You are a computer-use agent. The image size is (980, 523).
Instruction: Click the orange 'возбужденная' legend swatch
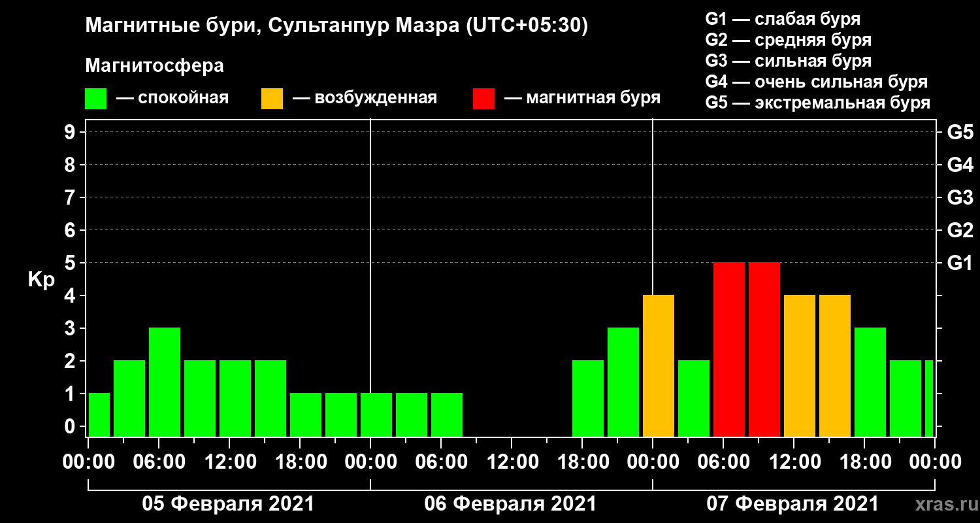coord(272,99)
